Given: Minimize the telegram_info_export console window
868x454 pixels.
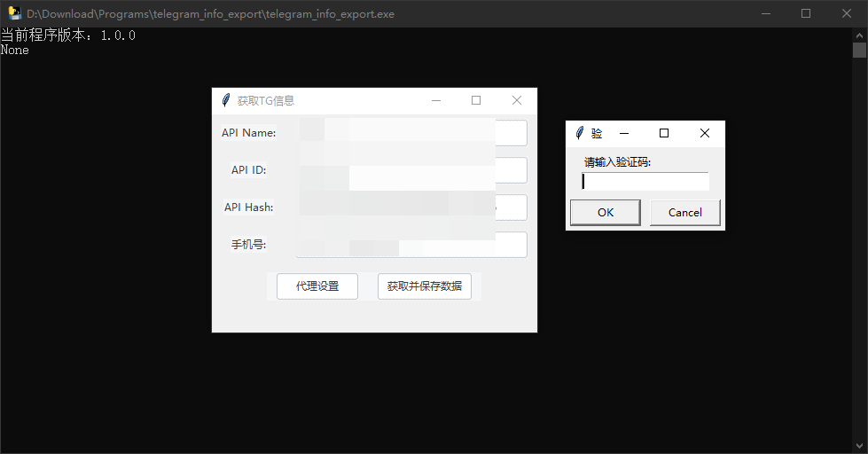Looking at the screenshot, I should pyautogui.click(x=766, y=13).
